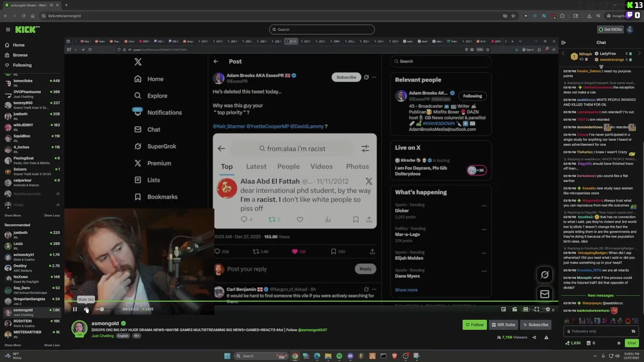Share the stream icon
Screen dimensions: 644x362
pos(534,337)
